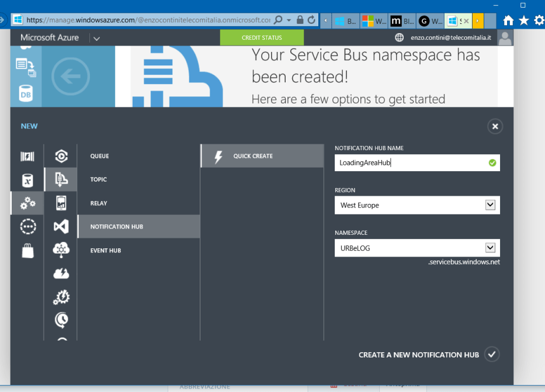The height and width of the screenshot is (392, 545).
Task: Select the App Services gears icon
Action: click(28, 203)
